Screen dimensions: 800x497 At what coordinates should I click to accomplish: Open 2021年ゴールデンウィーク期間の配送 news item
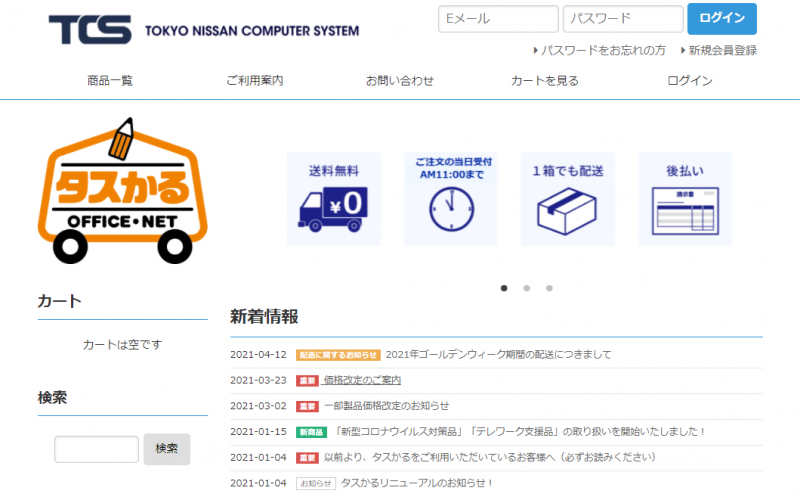[x=498, y=355]
